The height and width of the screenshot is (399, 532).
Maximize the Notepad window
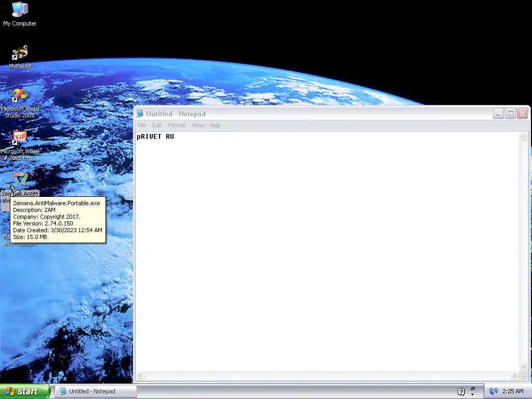click(510, 114)
